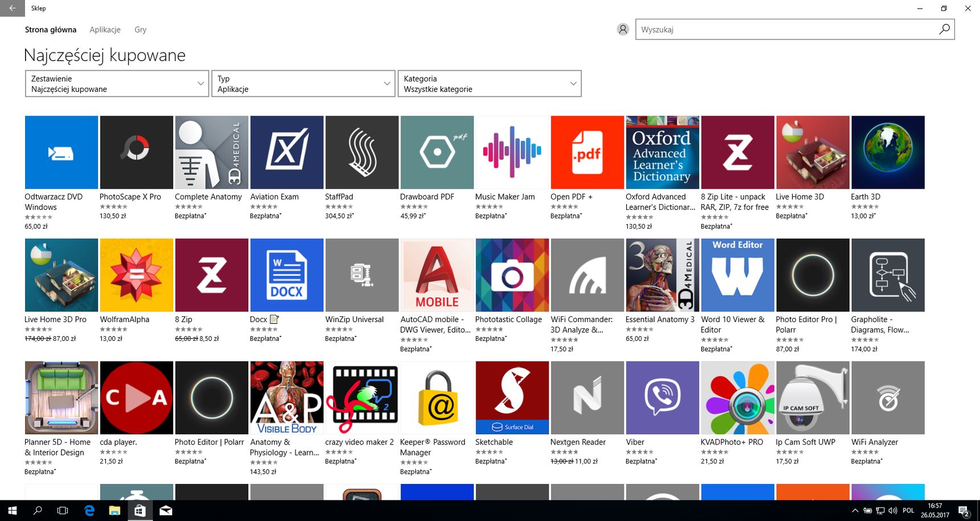This screenshot has height=521, width=980.
Task: Select the Phototastic Collage icon
Action: tap(512, 275)
